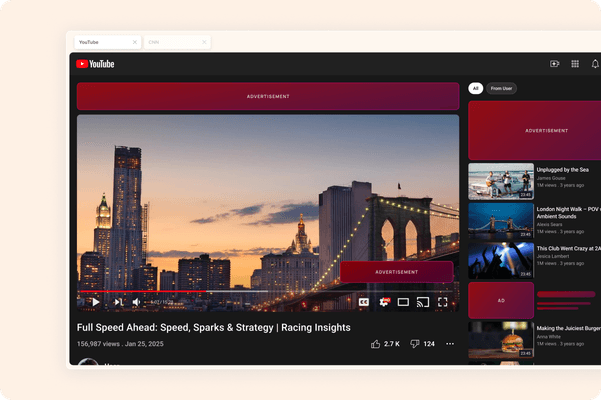Play the video with the play button
Viewport: 601px width, 400px height.
tap(95, 301)
